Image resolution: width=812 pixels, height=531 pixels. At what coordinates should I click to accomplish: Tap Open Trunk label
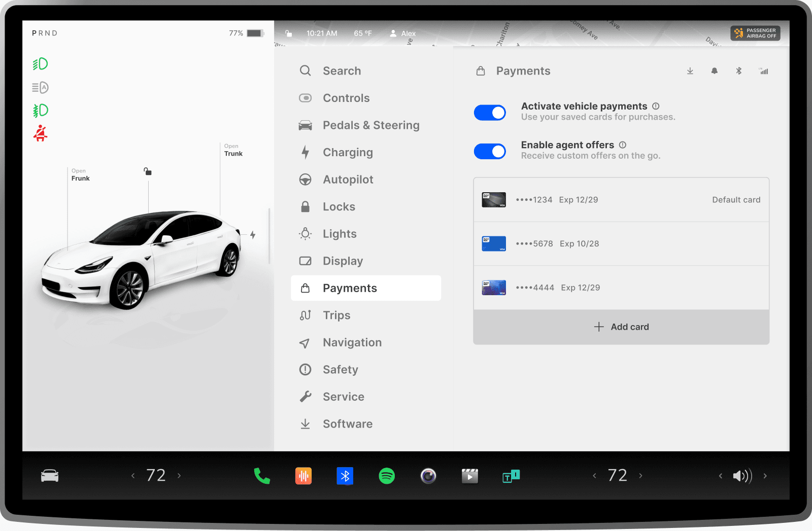pos(233,150)
